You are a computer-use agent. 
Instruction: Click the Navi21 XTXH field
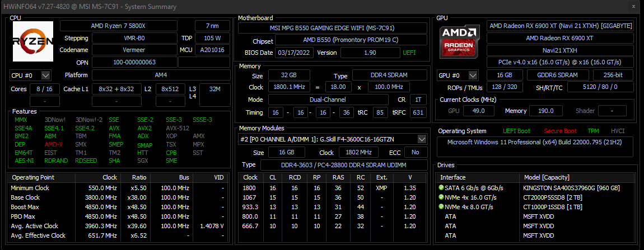click(x=560, y=50)
